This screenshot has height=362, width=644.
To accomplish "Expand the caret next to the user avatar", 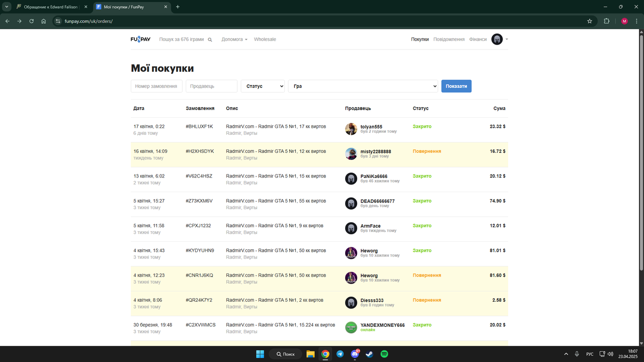I will (x=507, y=39).
